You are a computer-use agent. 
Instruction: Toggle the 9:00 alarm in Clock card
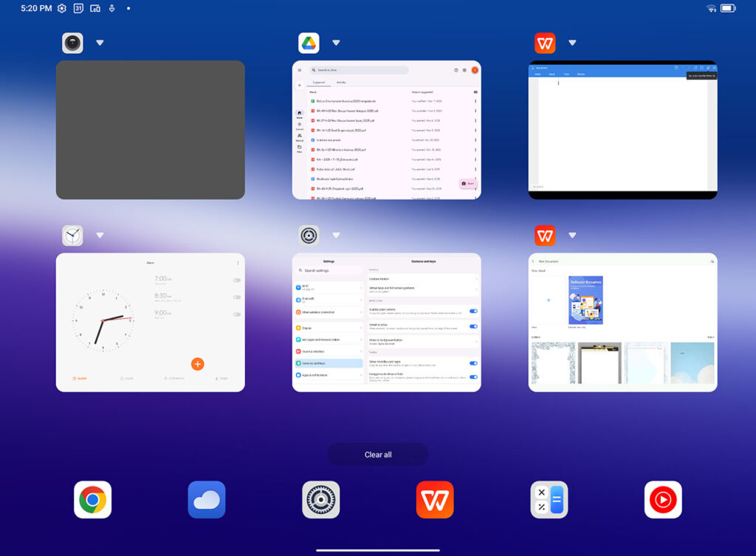tap(237, 315)
